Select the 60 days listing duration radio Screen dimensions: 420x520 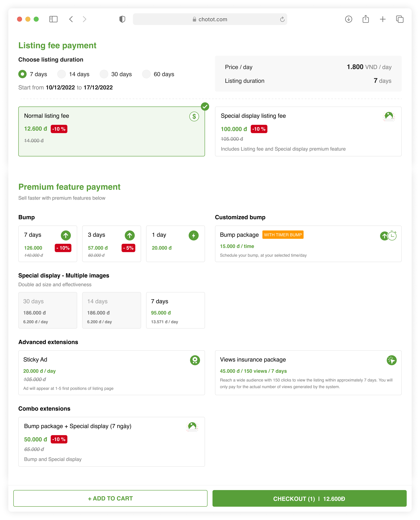click(146, 74)
